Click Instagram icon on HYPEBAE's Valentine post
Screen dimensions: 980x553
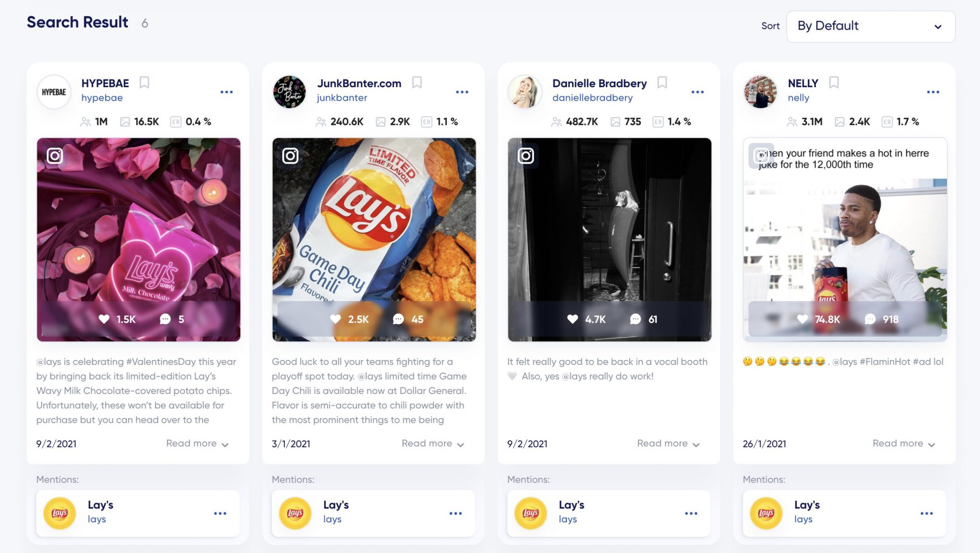55,156
